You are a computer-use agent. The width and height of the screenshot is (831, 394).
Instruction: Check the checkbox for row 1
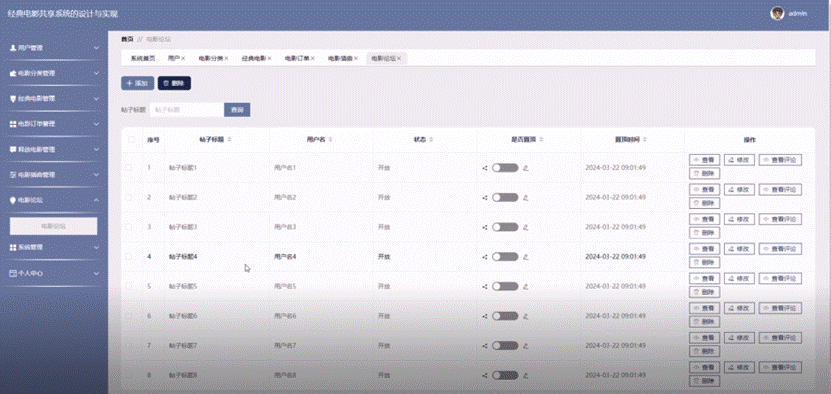pyautogui.click(x=128, y=168)
